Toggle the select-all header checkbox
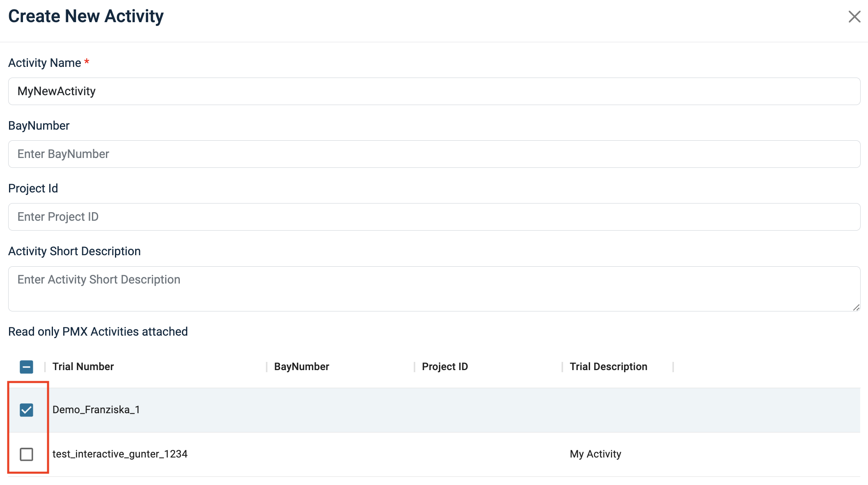 click(27, 367)
